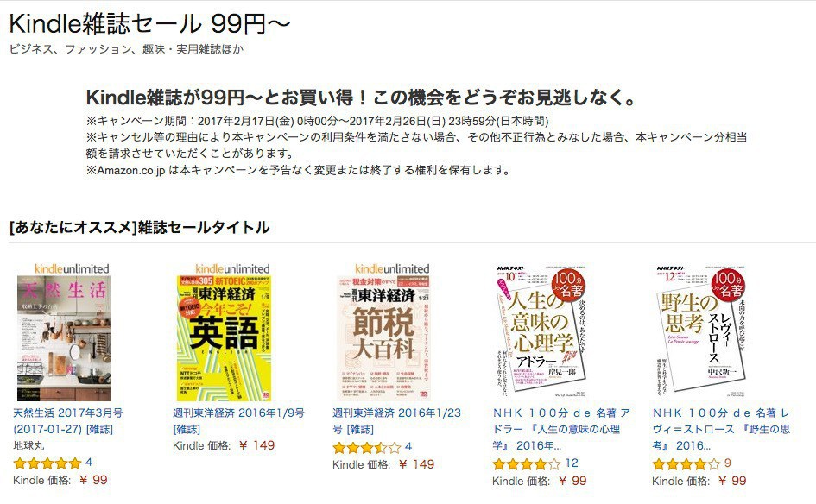Open NHK 100分de名著 アドラー title link
816x504 pixels.
point(561,429)
